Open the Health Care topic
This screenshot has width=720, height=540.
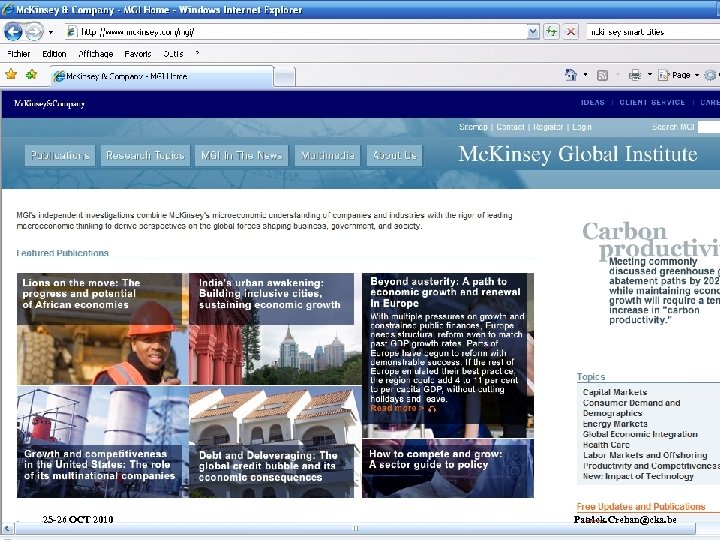606,444
